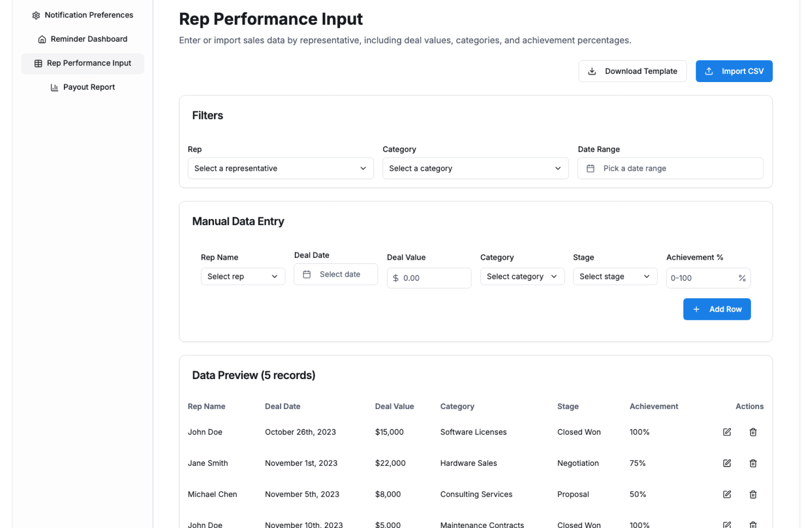Click calendar icon in Date Range filter
812x528 pixels.
(x=590, y=168)
